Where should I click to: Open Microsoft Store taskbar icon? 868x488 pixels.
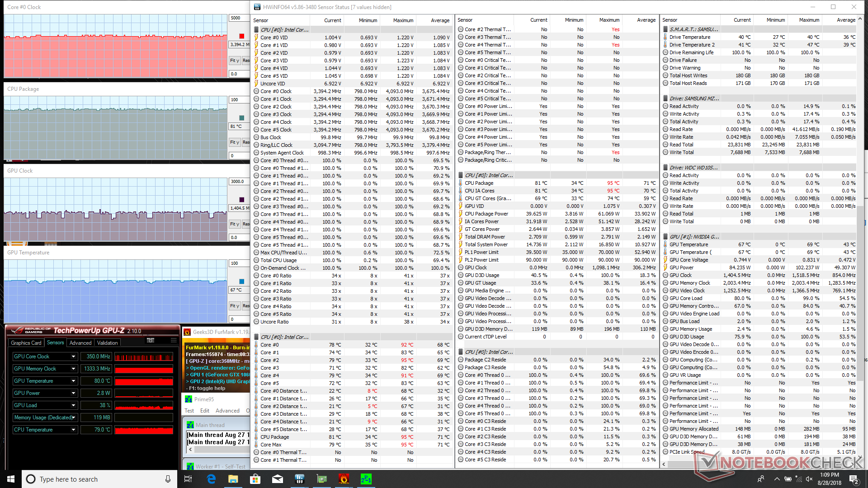(255, 479)
